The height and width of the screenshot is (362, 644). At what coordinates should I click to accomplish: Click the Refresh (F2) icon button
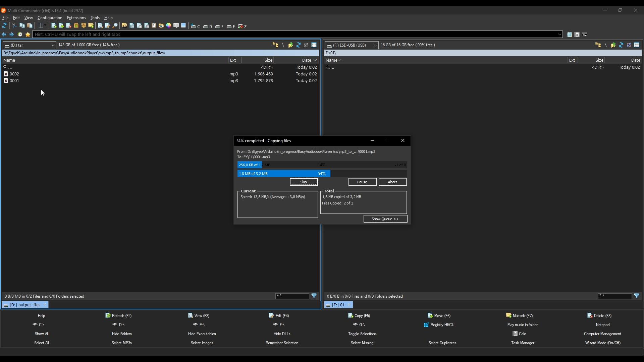pos(108,315)
